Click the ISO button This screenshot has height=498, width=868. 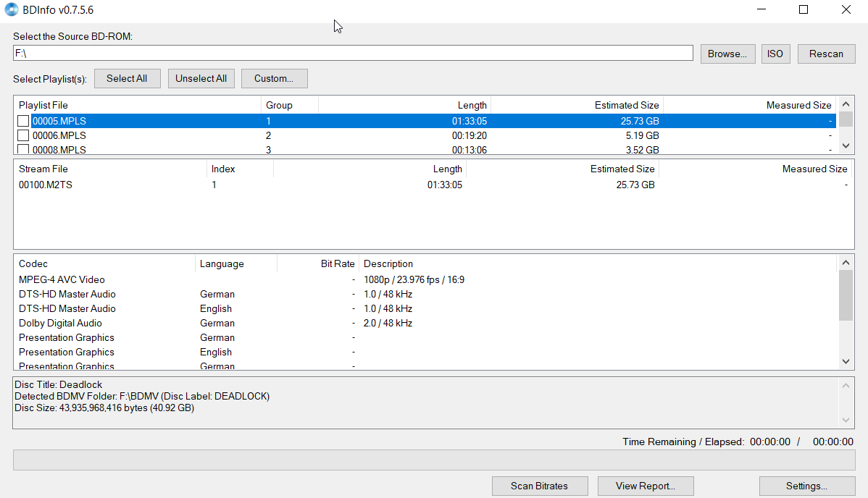click(775, 54)
